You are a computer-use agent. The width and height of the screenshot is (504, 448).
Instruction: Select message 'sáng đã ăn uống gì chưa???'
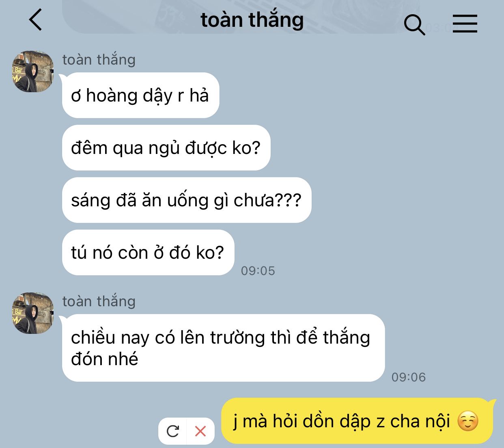[187, 200]
